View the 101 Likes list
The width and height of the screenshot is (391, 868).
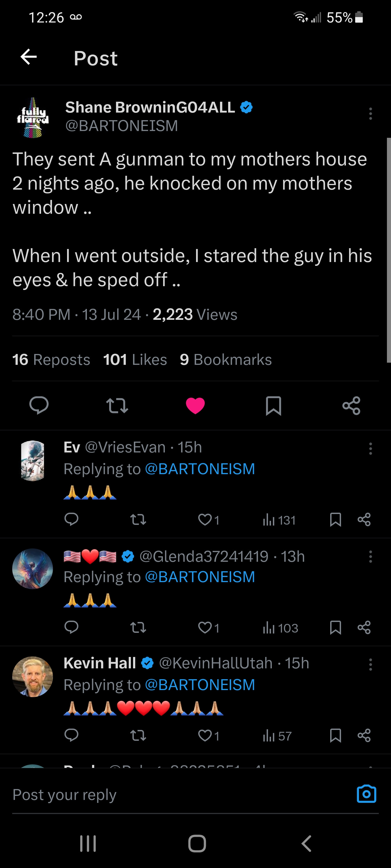tap(135, 359)
